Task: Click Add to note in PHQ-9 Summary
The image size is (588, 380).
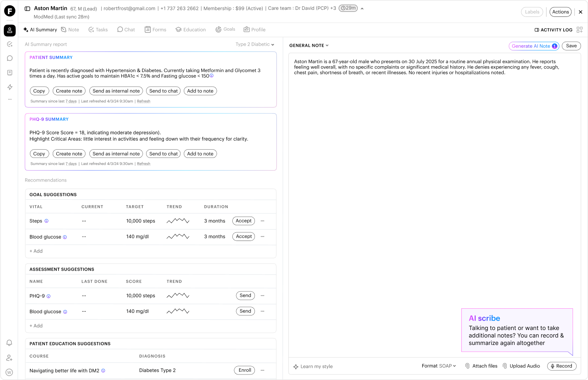Action: [x=200, y=154]
